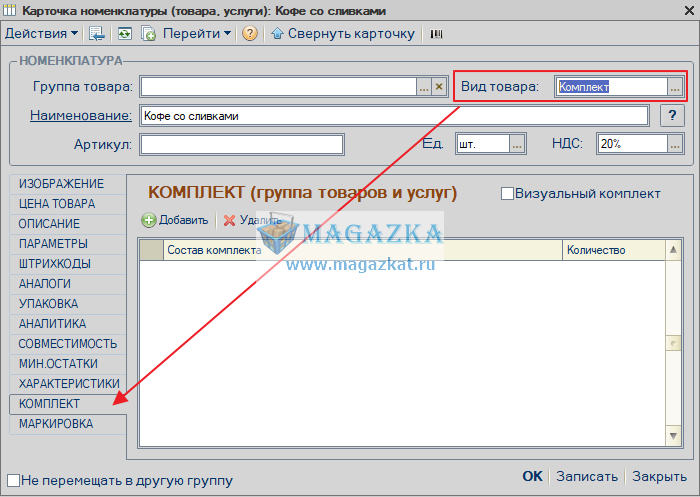
Task: Switch to the ИЗОБРАЖЕНИЕ tab
Action: [68, 184]
